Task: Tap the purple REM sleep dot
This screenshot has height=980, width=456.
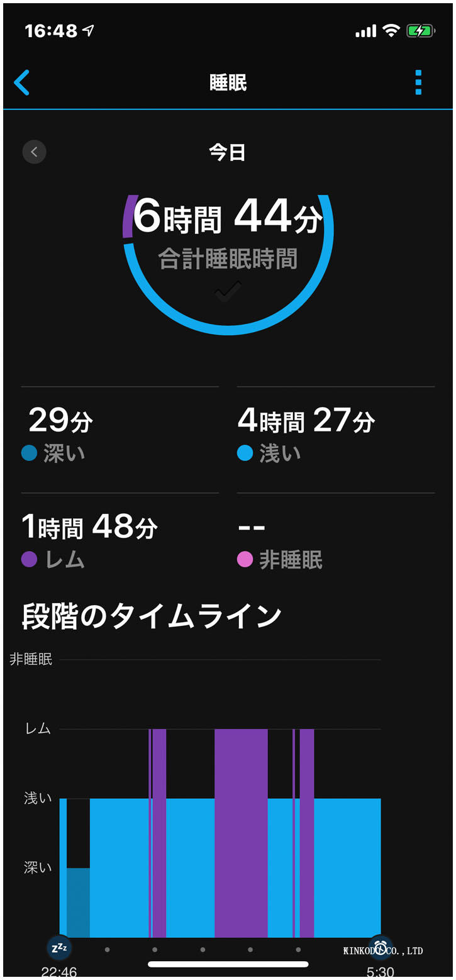Action: pyautogui.click(x=30, y=559)
